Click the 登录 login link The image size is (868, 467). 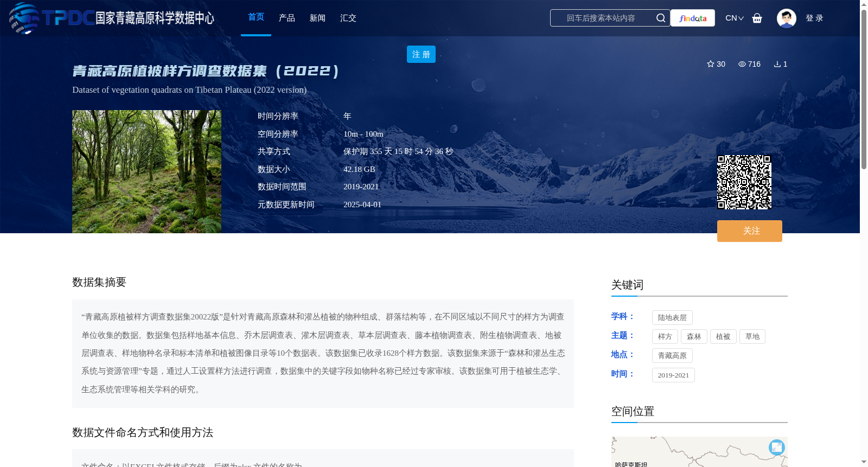click(x=814, y=18)
